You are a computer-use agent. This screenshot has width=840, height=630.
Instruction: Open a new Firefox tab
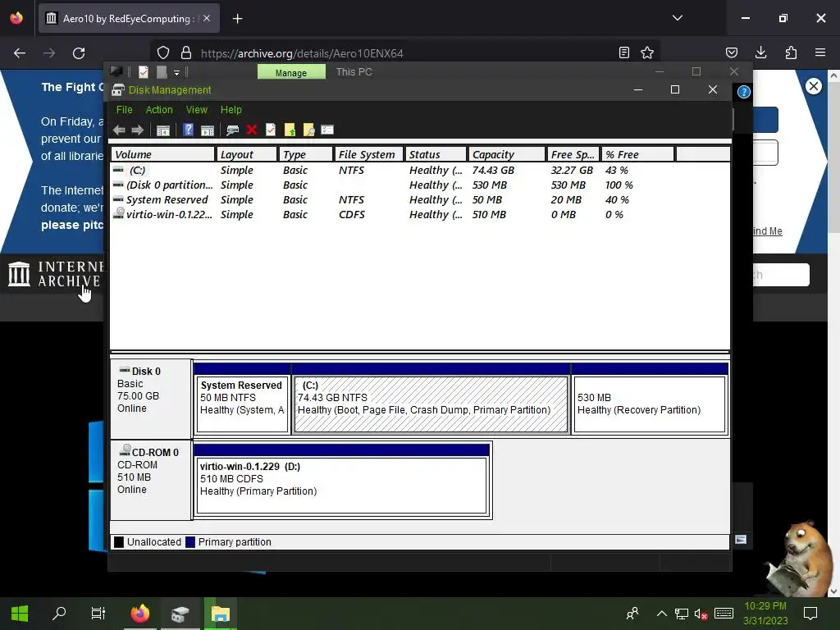(x=237, y=19)
